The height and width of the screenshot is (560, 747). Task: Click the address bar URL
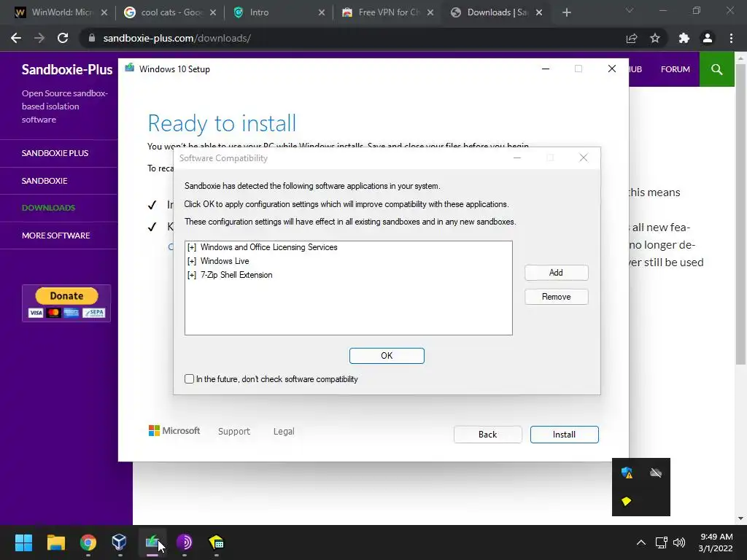177,38
